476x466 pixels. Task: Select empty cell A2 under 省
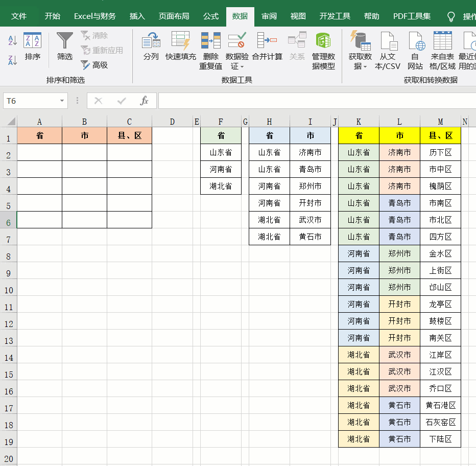[39, 152]
